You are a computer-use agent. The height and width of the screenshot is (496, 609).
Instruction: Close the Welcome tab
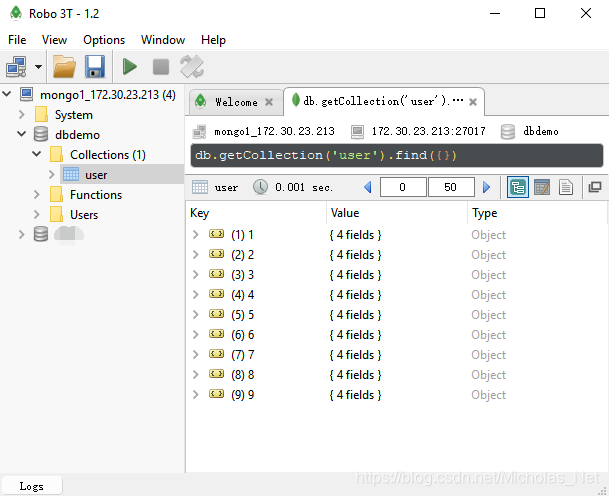click(x=269, y=102)
